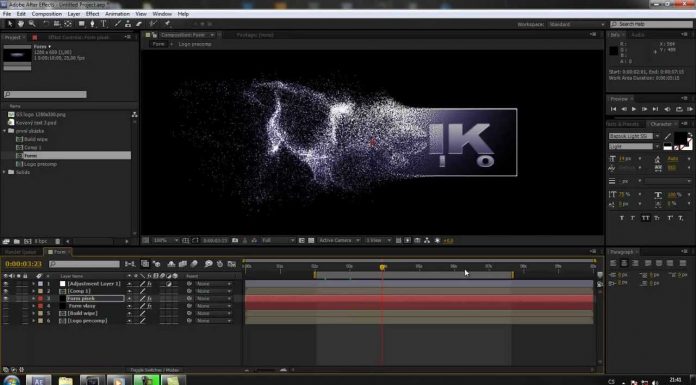
Task: Select the Puppet Pin tool
Action: (167, 24)
